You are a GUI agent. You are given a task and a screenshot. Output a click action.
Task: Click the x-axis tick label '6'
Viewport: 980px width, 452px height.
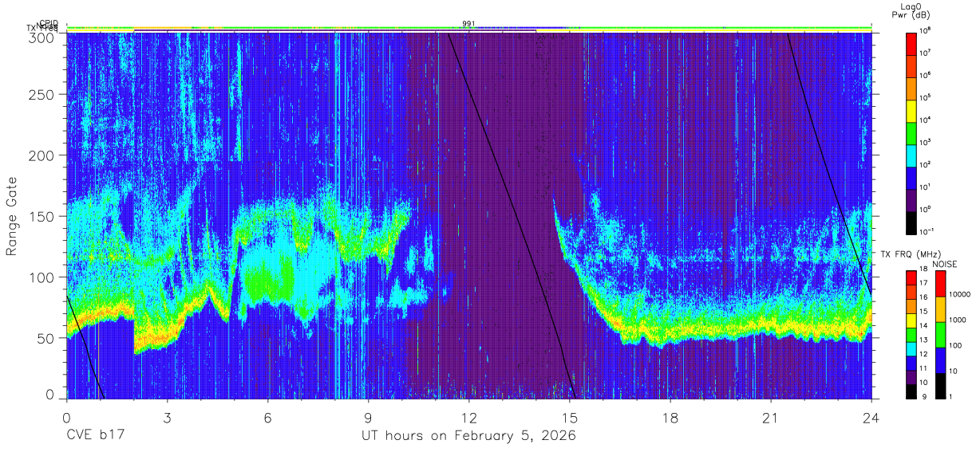pos(267,418)
